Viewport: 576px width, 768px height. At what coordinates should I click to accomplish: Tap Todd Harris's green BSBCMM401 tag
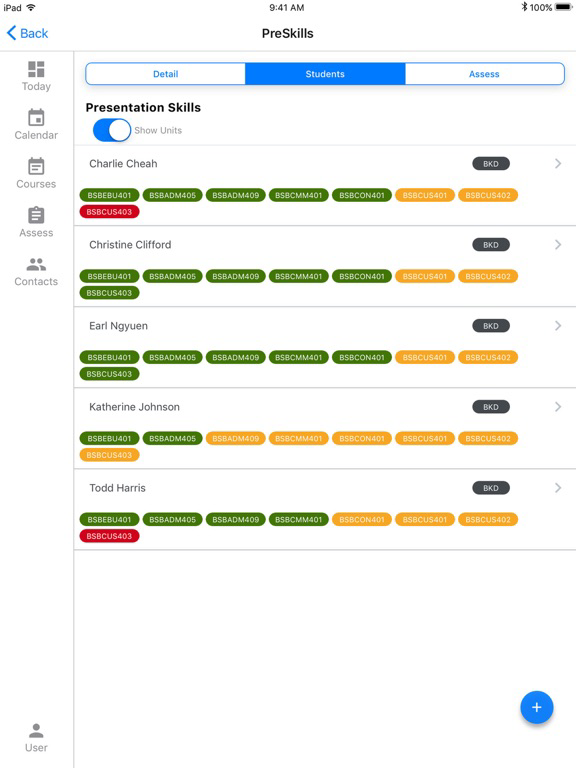tap(299, 520)
